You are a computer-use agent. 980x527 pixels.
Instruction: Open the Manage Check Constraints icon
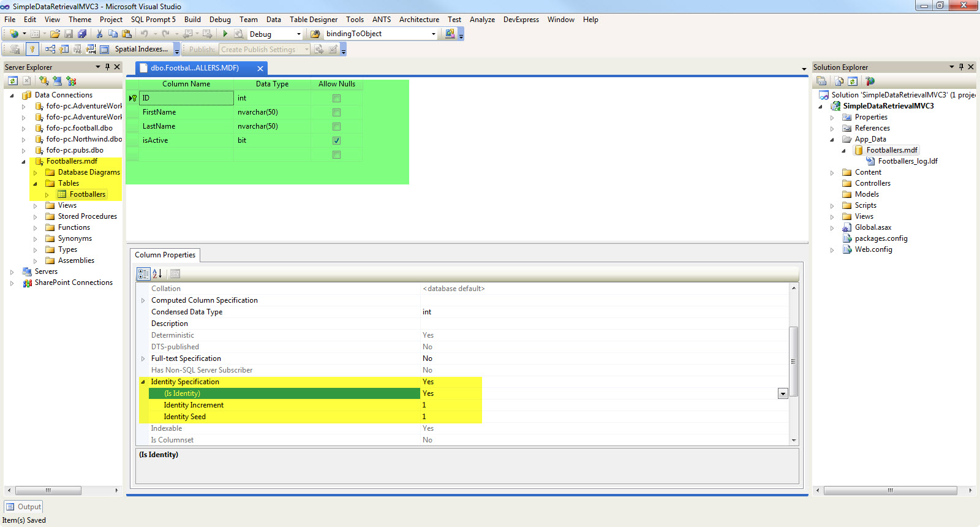click(104, 49)
